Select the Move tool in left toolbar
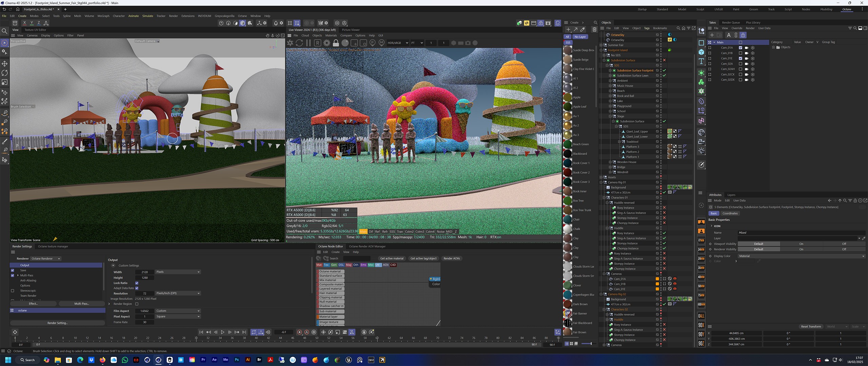The width and height of the screenshot is (868, 366). click(5, 64)
